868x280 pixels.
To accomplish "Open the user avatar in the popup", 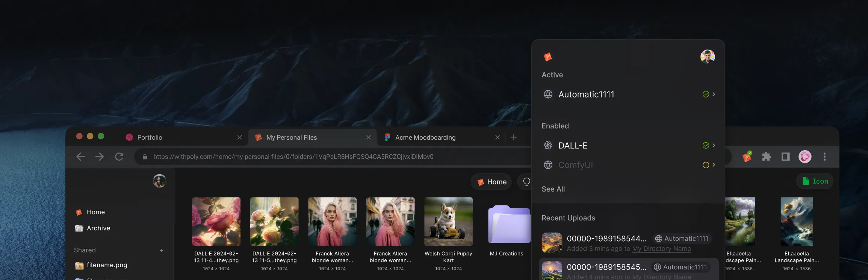I will point(708,56).
